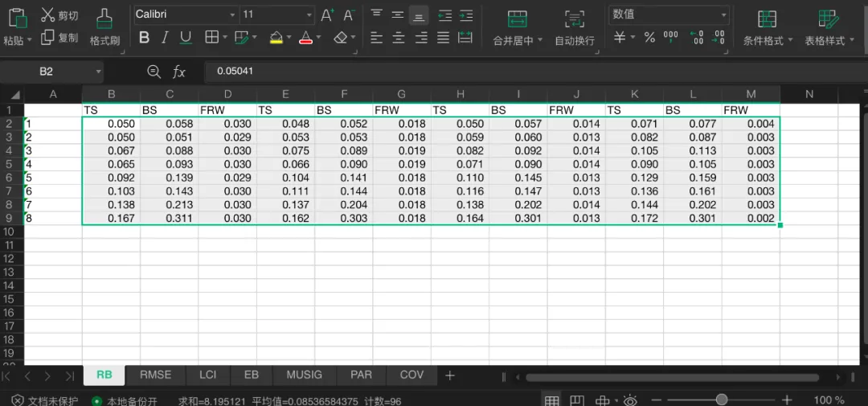Screen dimensions: 868x406
Task: Open the Paste (粘贴) dropdown arrow
Action: (29, 40)
